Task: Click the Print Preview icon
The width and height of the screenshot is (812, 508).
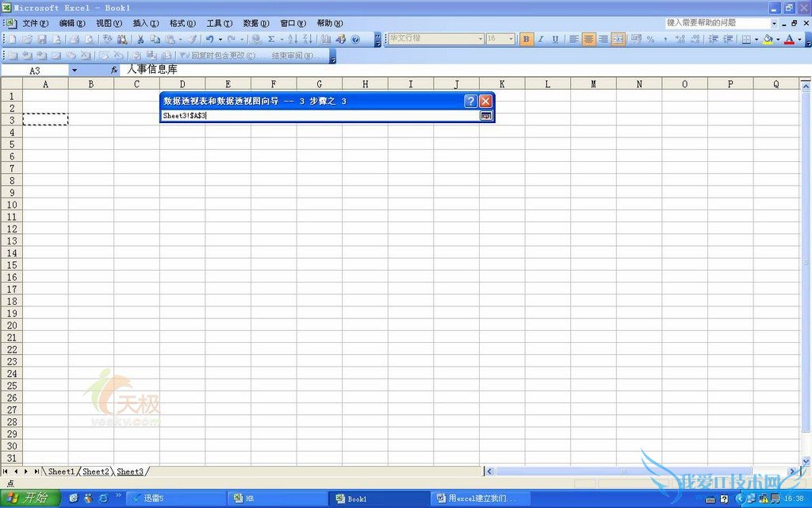Action: click(90, 40)
